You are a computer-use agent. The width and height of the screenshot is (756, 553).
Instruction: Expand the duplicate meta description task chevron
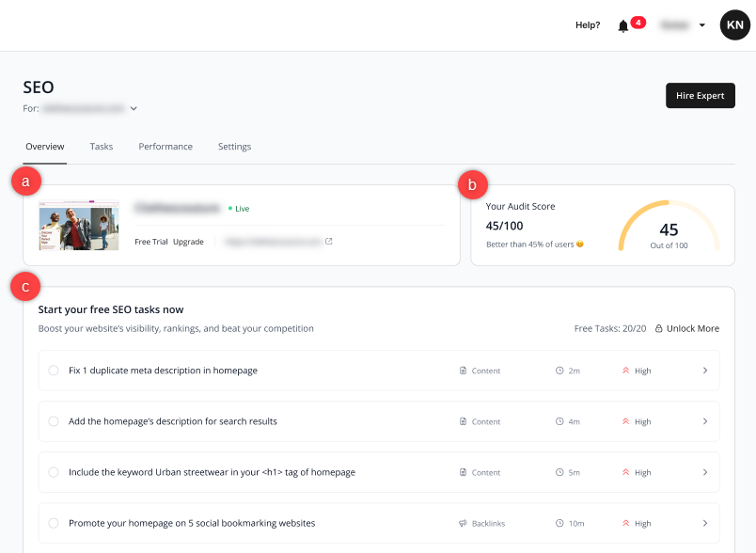tap(705, 371)
